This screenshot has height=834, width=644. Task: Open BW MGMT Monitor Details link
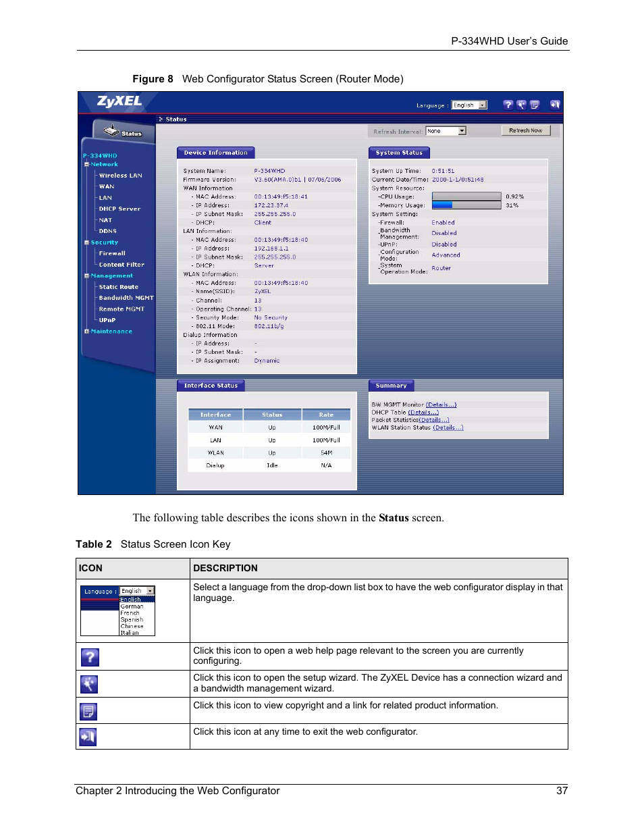(x=441, y=405)
